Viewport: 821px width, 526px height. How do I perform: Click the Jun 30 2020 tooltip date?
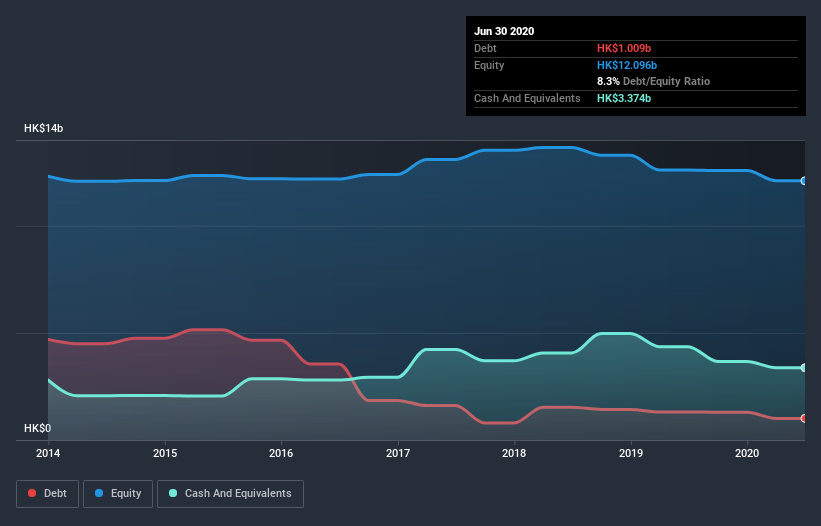point(504,31)
